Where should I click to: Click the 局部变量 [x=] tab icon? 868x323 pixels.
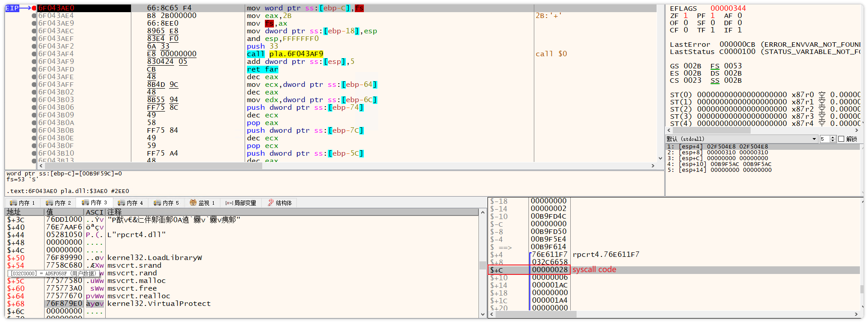point(229,203)
